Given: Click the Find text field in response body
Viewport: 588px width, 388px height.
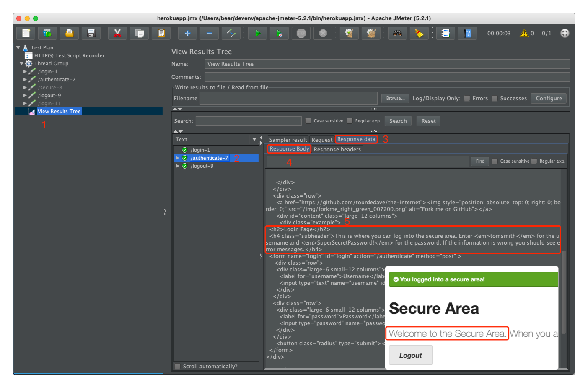Looking at the screenshot, I should pos(368,161).
